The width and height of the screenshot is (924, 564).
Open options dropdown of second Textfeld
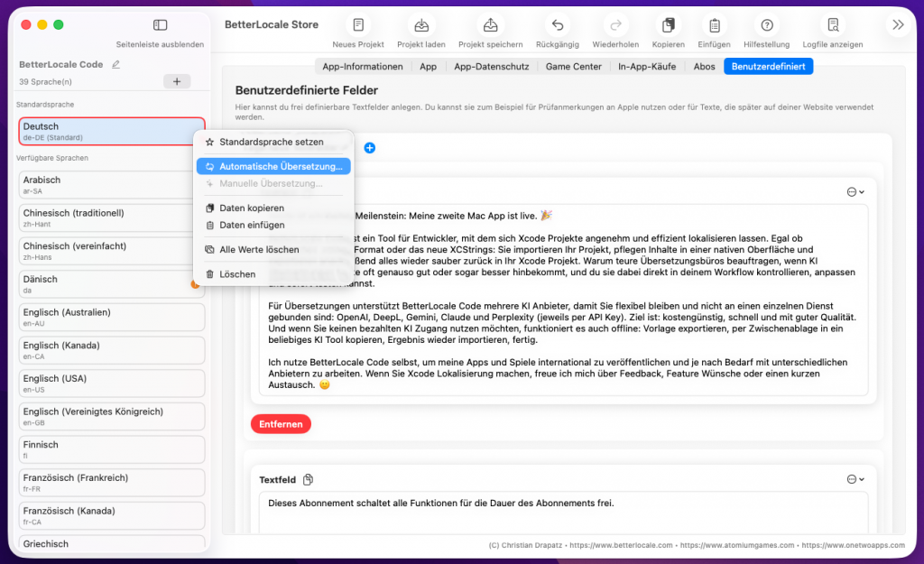(855, 479)
